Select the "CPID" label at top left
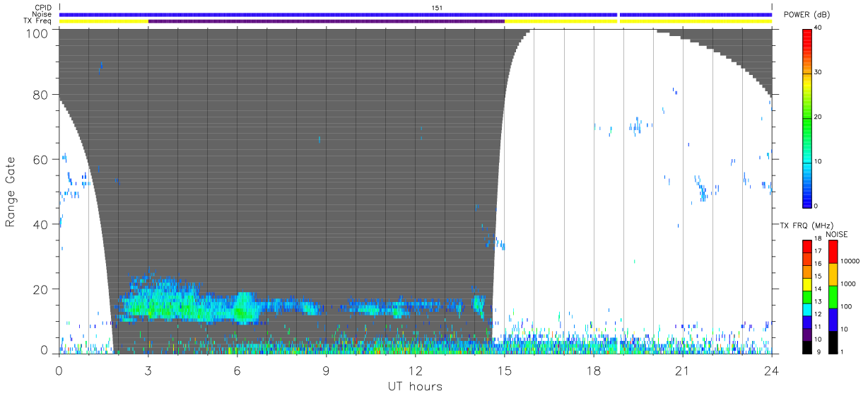The image size is (868, 401). pos(43,8)
